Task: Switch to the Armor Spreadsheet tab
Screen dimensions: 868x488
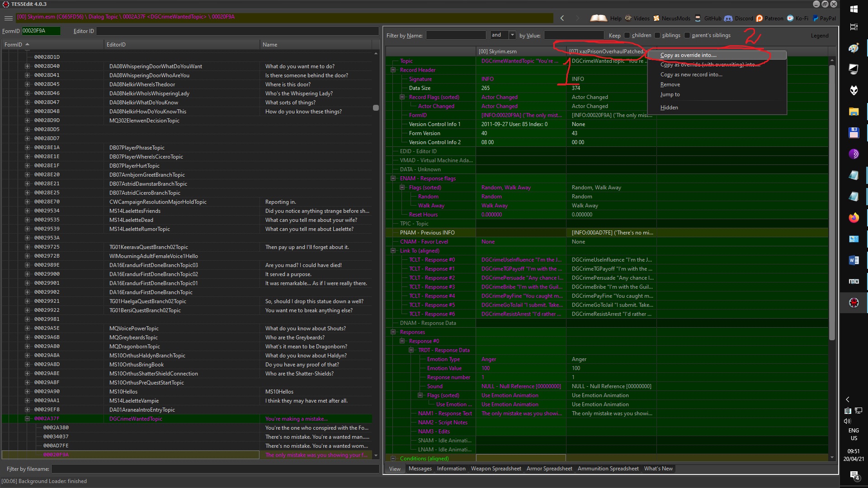Action: [549, 469]
